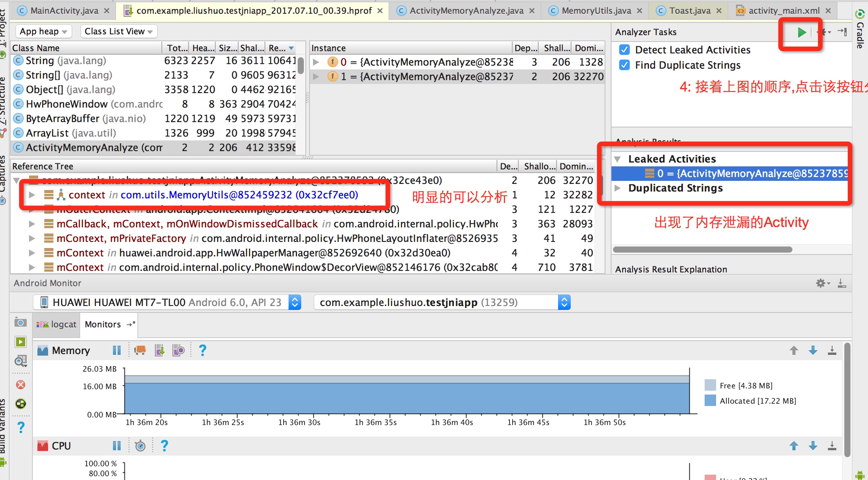Click the horizontal scrollbar under analysis results
Viewport: 868px width, 480px height.
click(x=702, y=250)
